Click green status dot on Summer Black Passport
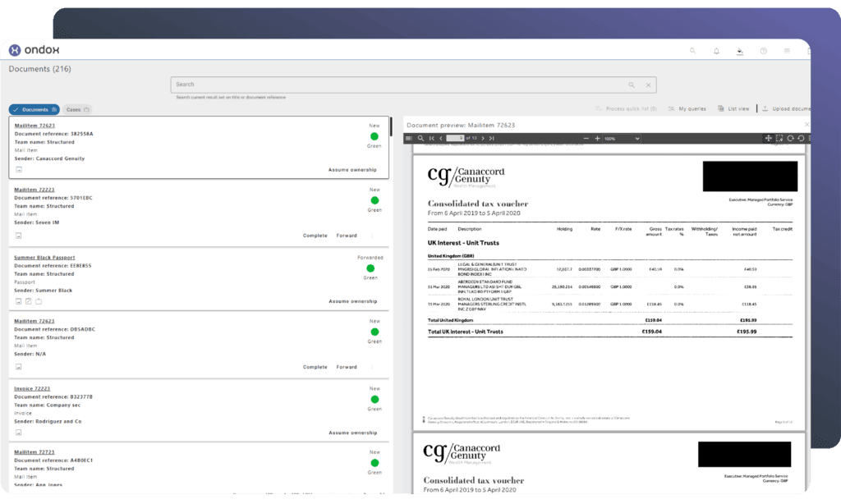 370,268
